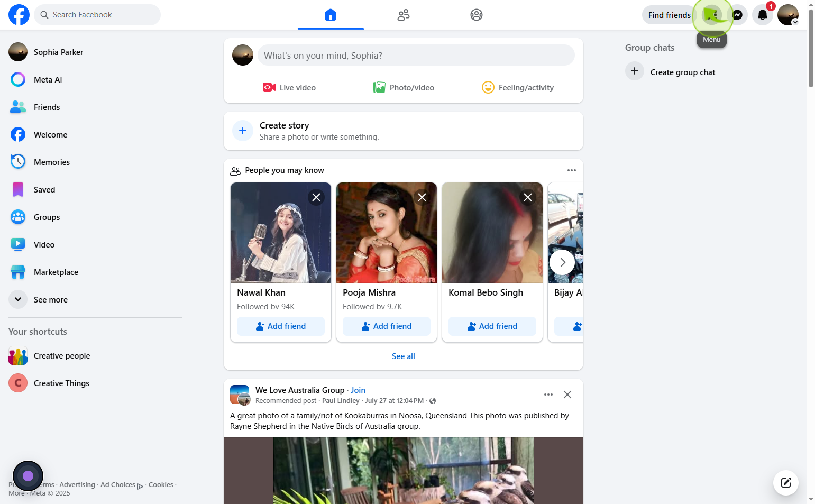Hide the We Love Australia Group post
Image resolution: width=815 pixels, height=504 pixels.
coord(567,395)
